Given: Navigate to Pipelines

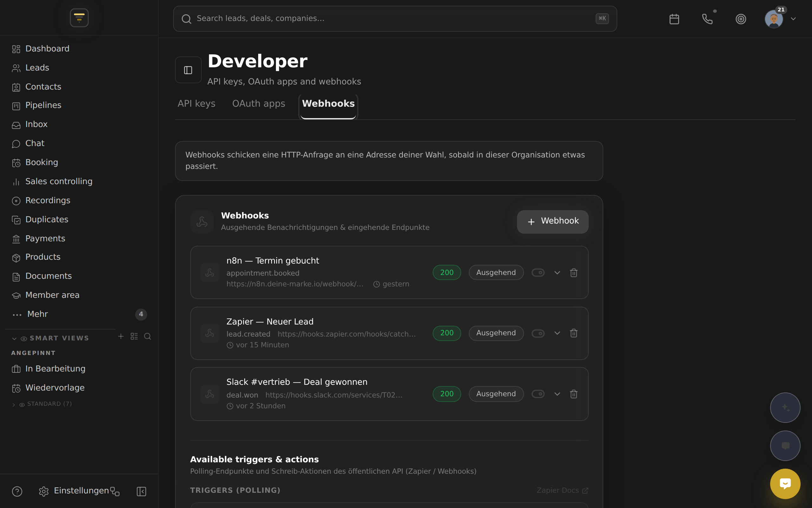Looking at the screenshot, I should click(79, 105).
